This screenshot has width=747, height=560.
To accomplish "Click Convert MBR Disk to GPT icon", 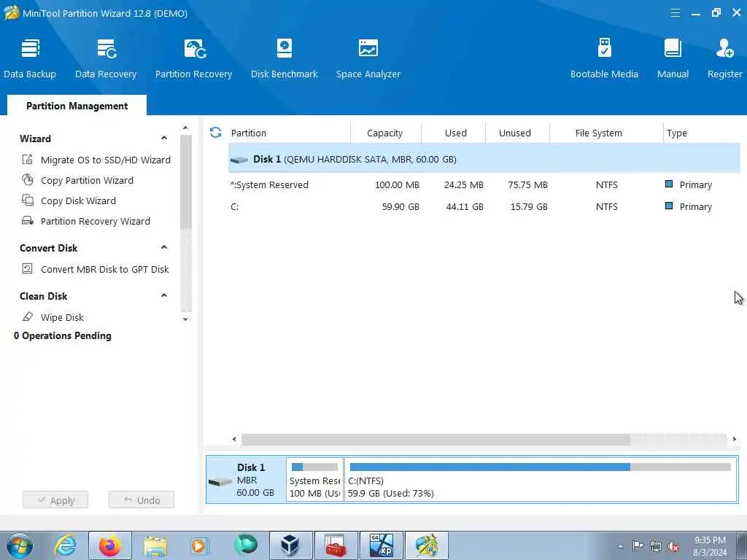I will pyautogui.click(x=28, y=269).
